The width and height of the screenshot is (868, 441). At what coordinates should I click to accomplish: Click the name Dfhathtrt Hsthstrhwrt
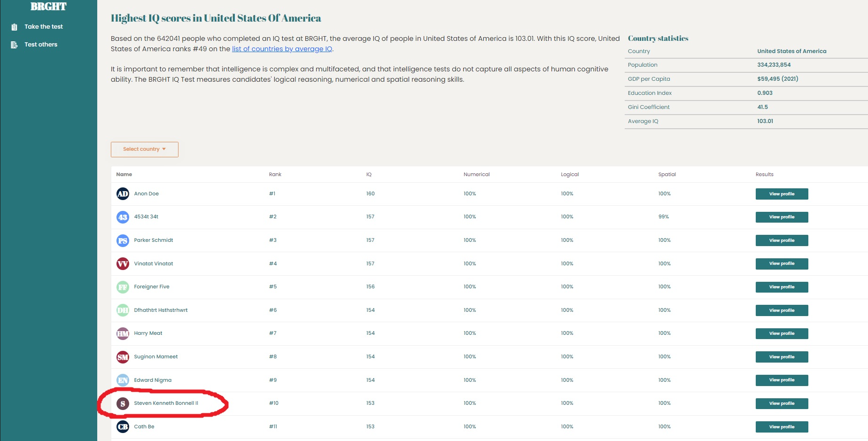[x=161, y=310]
